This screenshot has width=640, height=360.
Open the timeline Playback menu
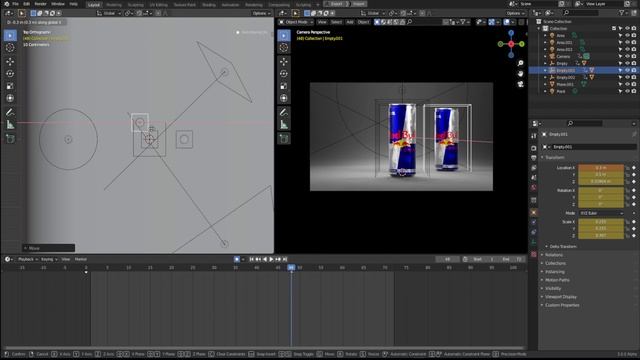27,259
